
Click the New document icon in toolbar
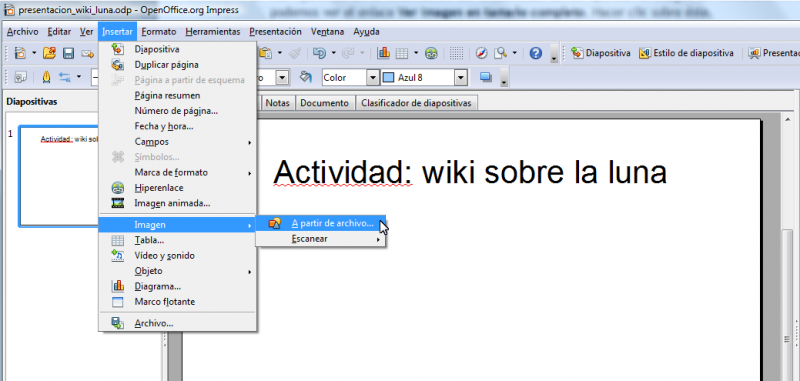click(20, 53)
